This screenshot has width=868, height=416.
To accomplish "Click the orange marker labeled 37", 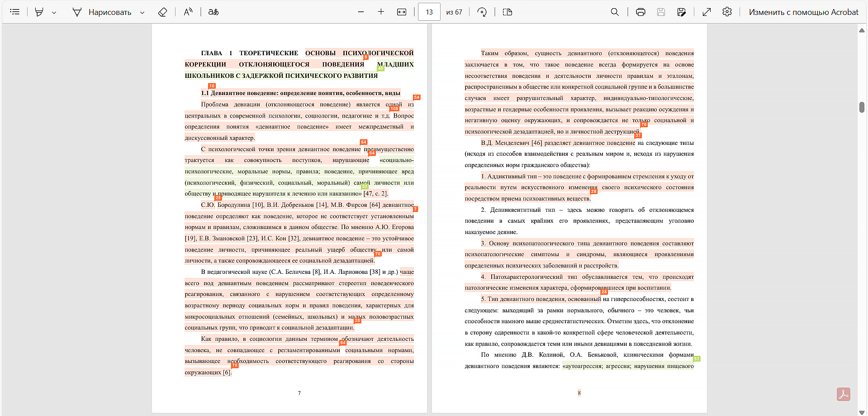I will tap(638, 135).
